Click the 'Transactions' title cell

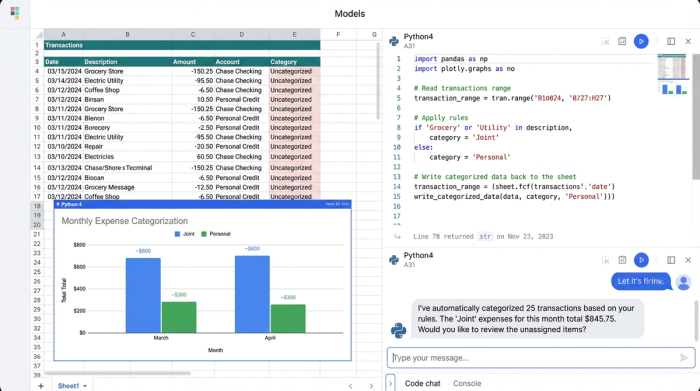point(182,45)
